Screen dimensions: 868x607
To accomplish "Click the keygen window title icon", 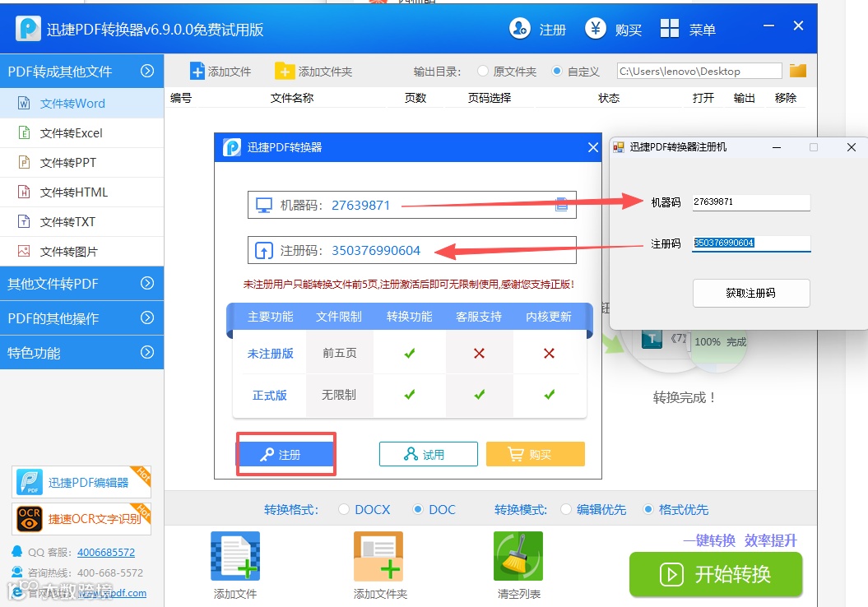I will (619, 147).
